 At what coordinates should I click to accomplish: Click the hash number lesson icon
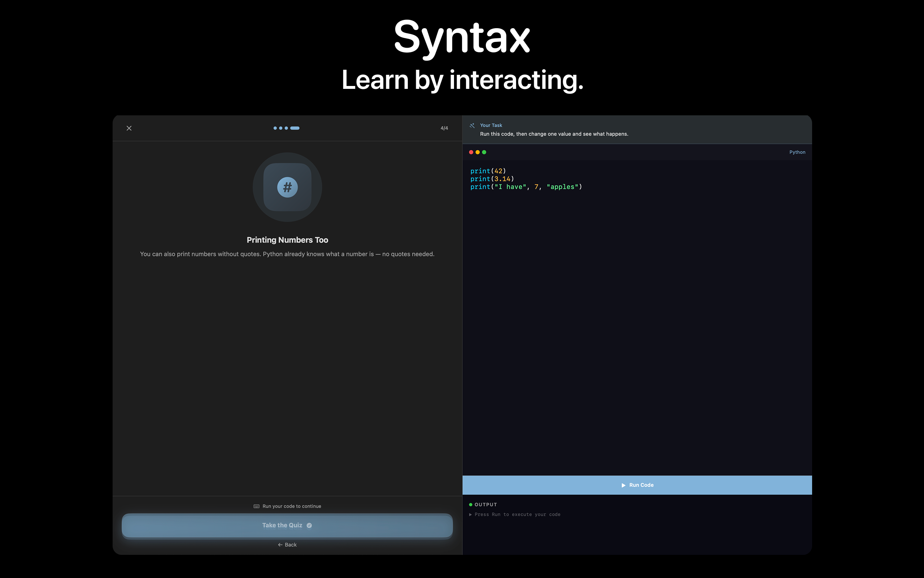[x=287, y=187]
